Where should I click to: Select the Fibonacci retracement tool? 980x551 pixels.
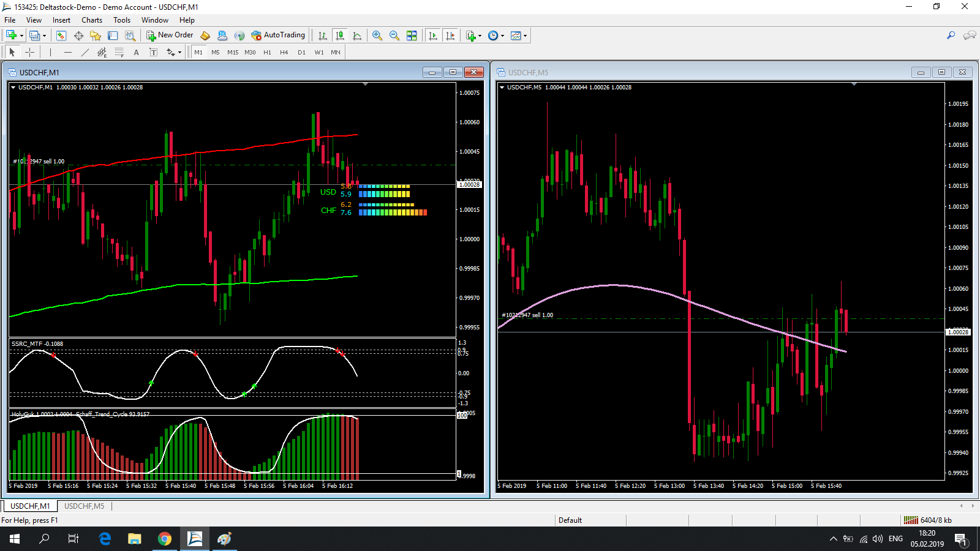tap(119, 52)
